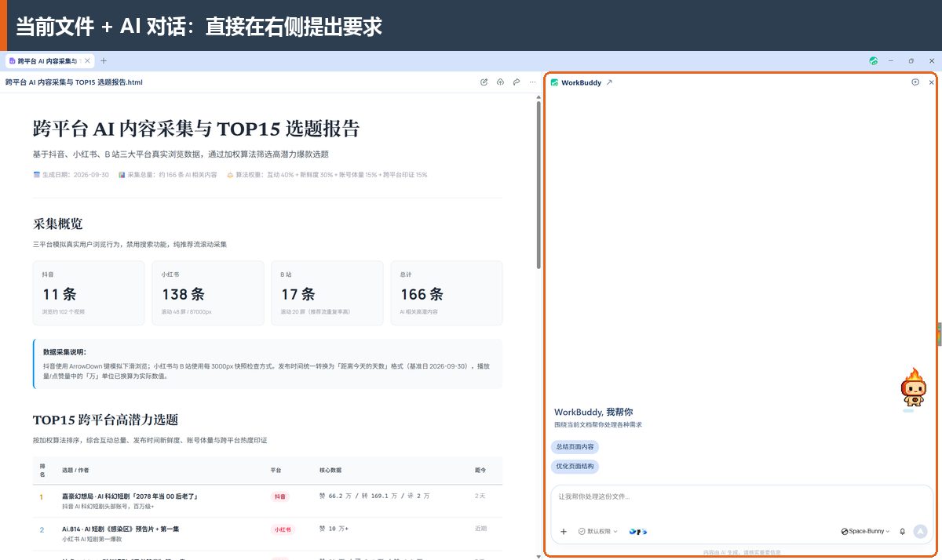Image resolution: width=942 pixels, height=560 pixels.
Task: Click the 距今 column header
Action: (x=480, y=471)
